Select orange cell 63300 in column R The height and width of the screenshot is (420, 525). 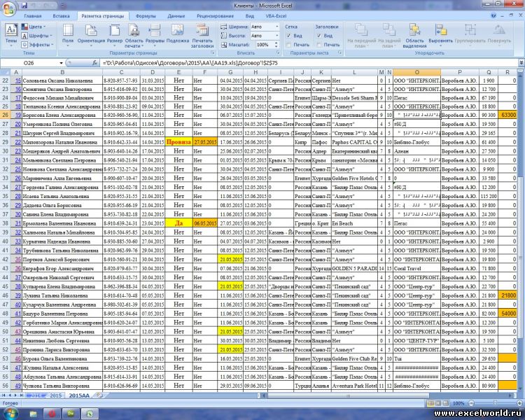[508, 115]
